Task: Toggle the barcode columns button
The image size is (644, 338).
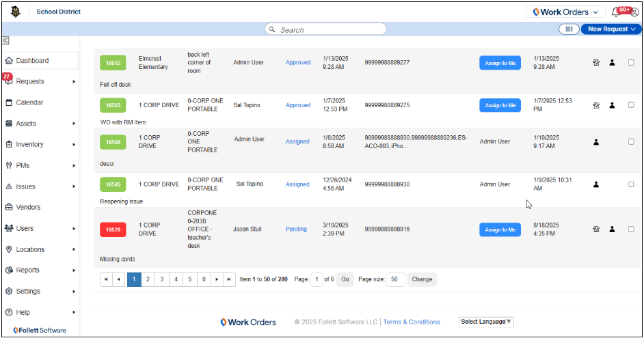Action: pos(569,29)
